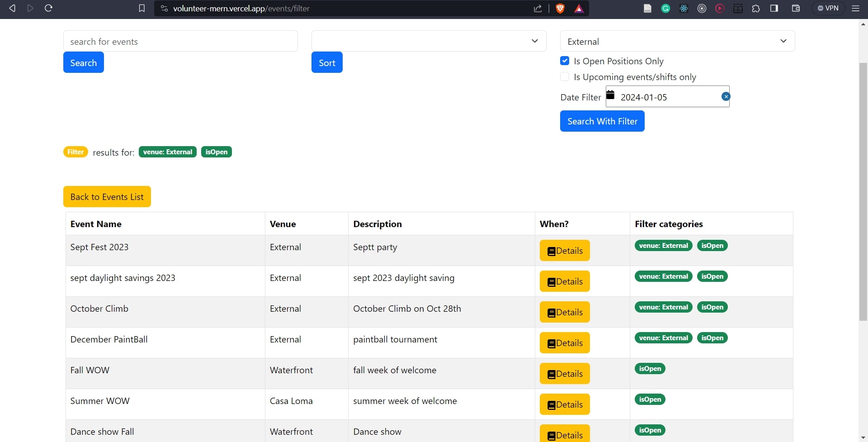Click Search With Filter button

pyautogui.click(x=602, y=121)
